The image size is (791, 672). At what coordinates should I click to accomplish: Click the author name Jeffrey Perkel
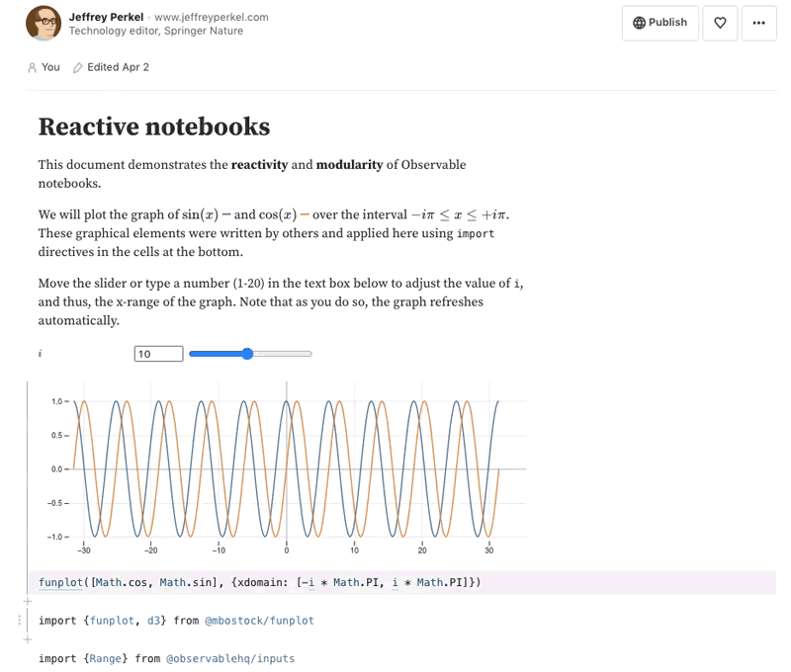point(106,18)
